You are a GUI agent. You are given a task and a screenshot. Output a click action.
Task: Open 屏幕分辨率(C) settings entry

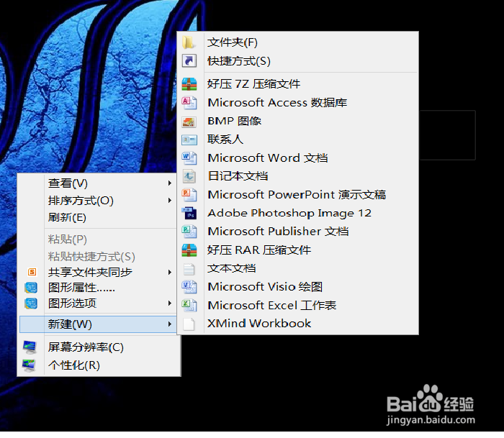[99, 347]
